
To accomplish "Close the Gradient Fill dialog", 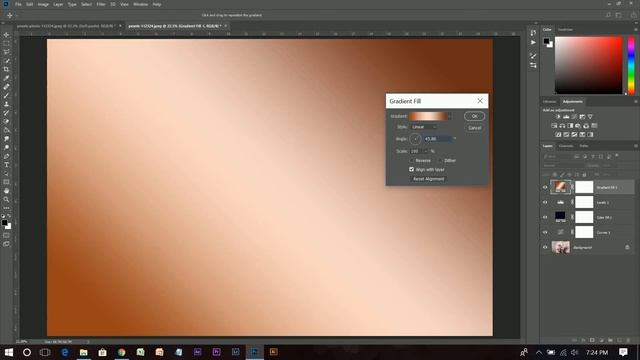I will point(480,101).
